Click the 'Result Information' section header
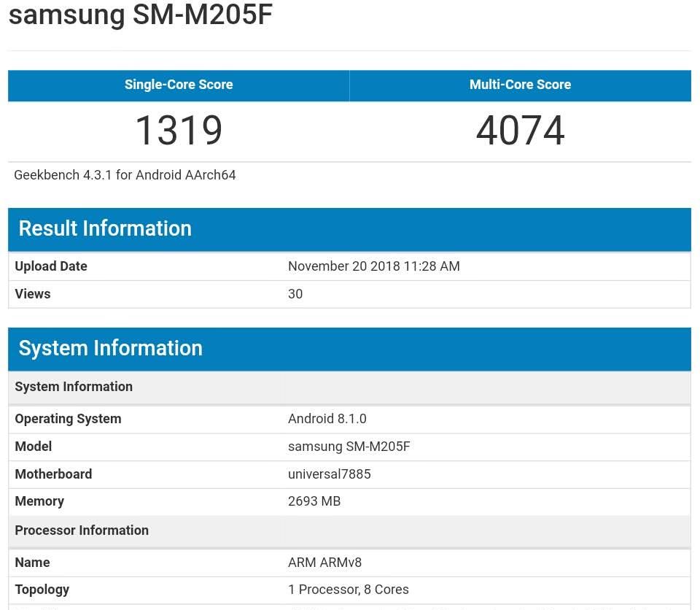 tap(349, 229)
